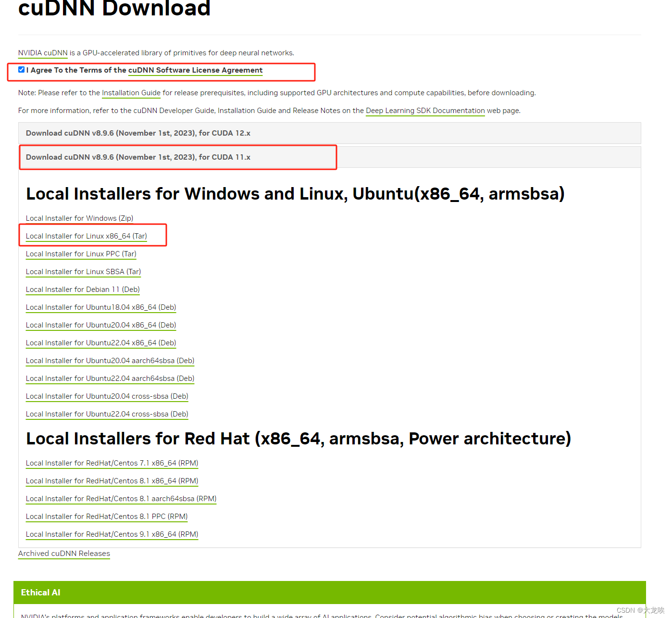Download Ubuntu20.04 cross-sbsa Deb installer
Image resolution: width=672 pixels, height=618 pixels.
tap(107, 396)
